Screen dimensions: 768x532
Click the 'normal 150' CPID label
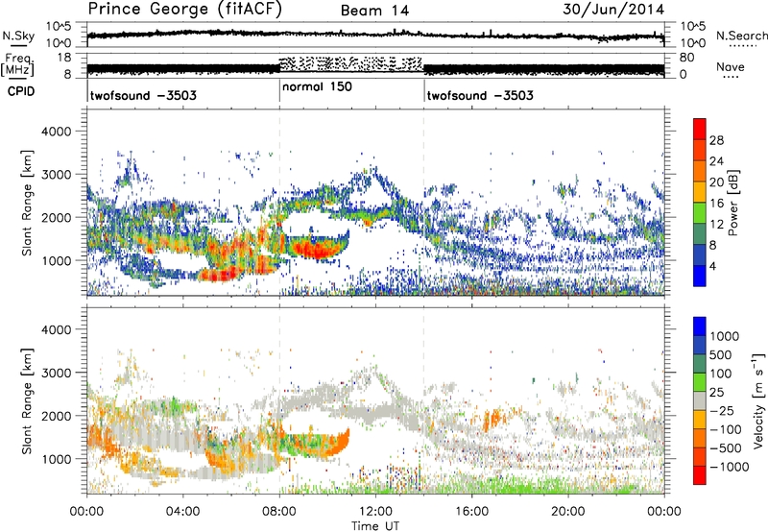coord(317,86)
